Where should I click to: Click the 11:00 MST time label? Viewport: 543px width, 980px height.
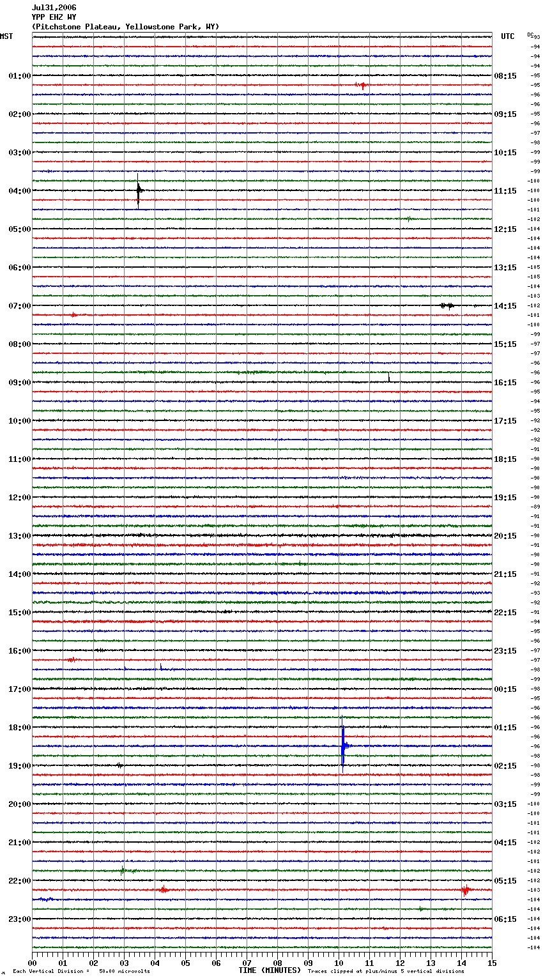pos(20,459)
